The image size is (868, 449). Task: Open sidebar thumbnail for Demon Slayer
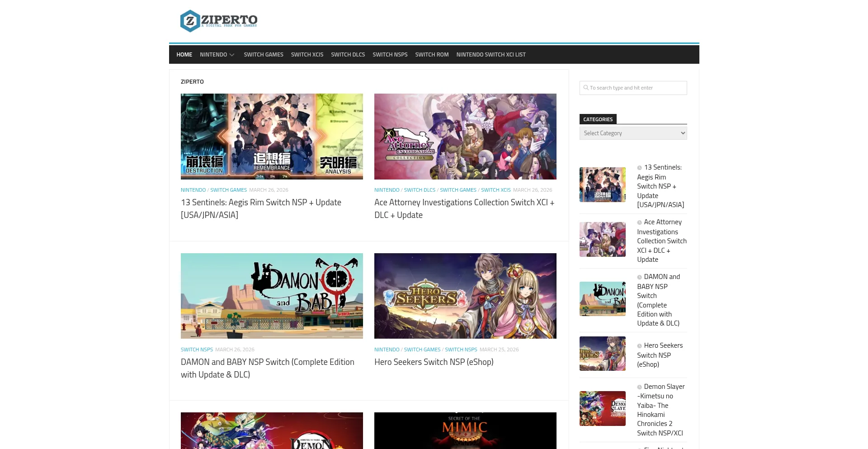pos(603,408)
